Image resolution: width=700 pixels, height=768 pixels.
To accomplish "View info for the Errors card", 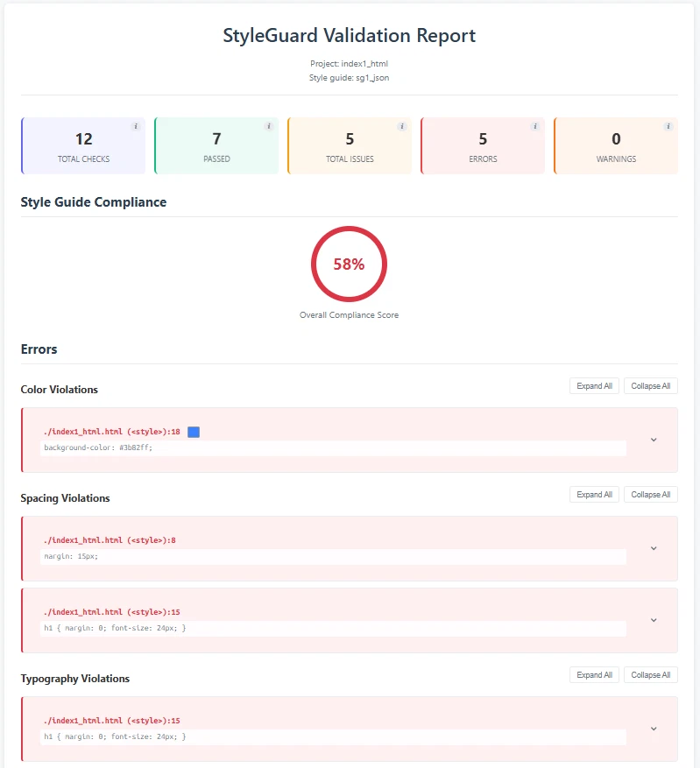I will (534, 125).
